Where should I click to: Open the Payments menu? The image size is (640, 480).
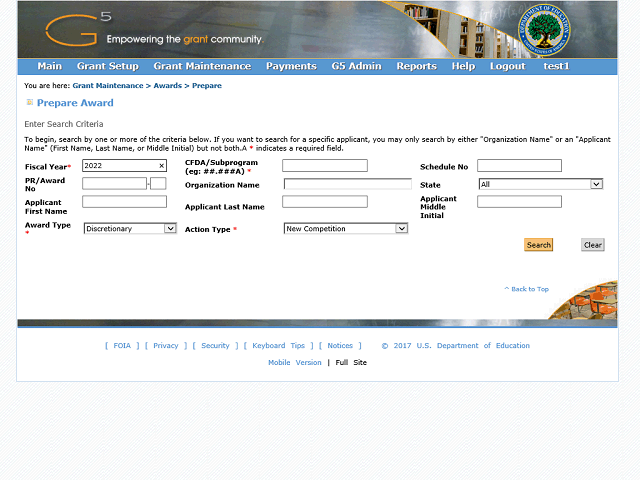[x=291, y=66]
